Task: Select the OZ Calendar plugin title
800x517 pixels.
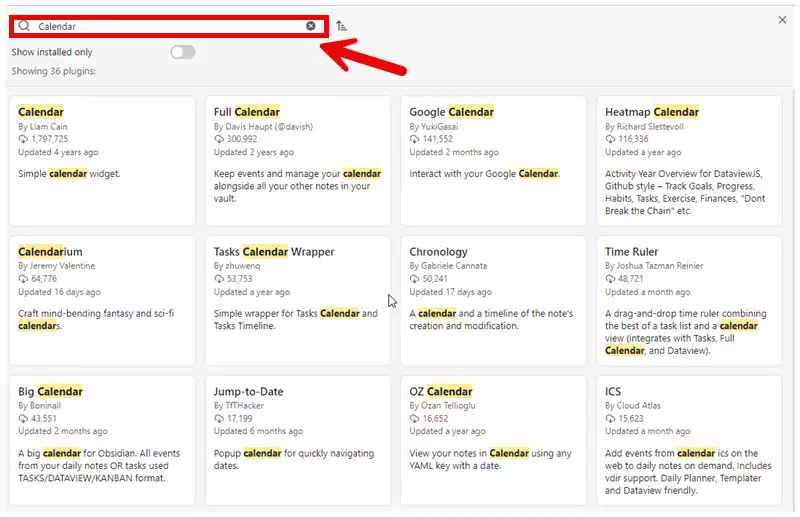Action: (440, 391)
